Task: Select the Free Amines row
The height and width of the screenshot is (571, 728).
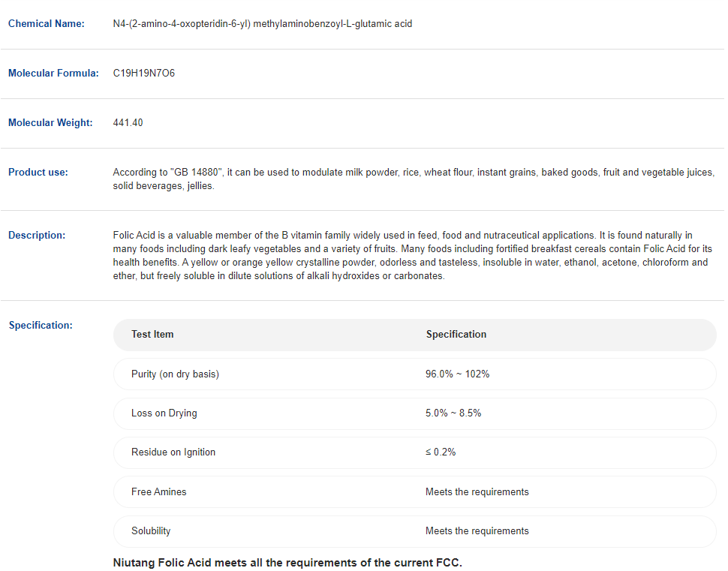Action: coord(414,492)
